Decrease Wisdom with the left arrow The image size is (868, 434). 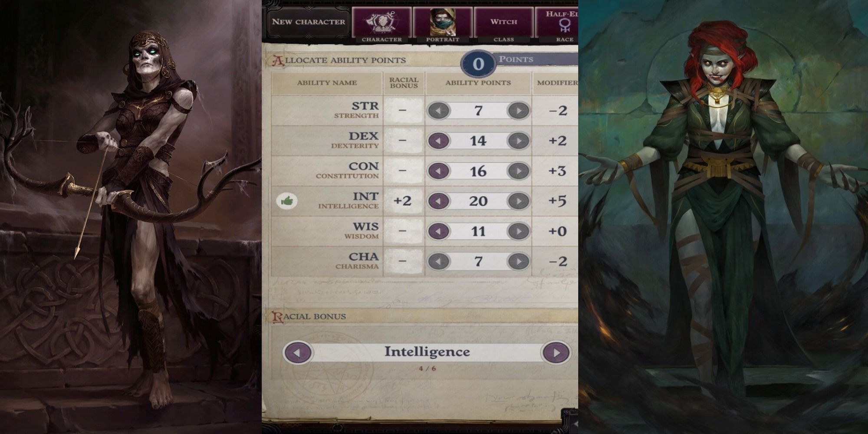tap(439, 231)
